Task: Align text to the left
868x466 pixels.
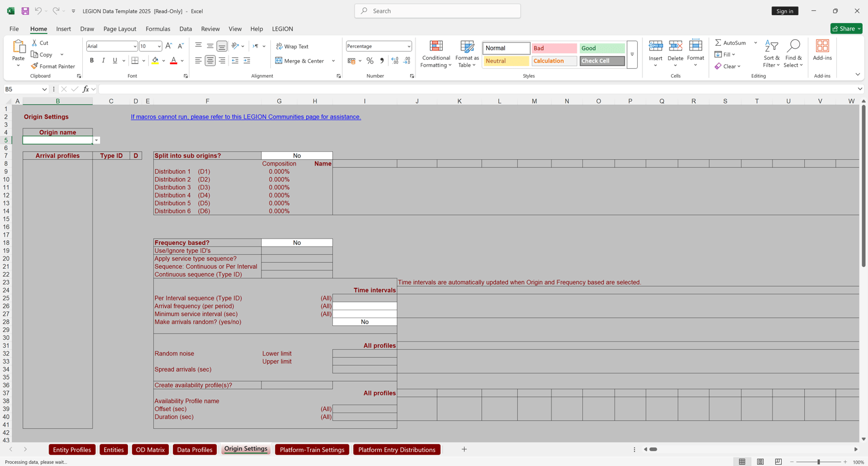Action: [x=198, y=61]
